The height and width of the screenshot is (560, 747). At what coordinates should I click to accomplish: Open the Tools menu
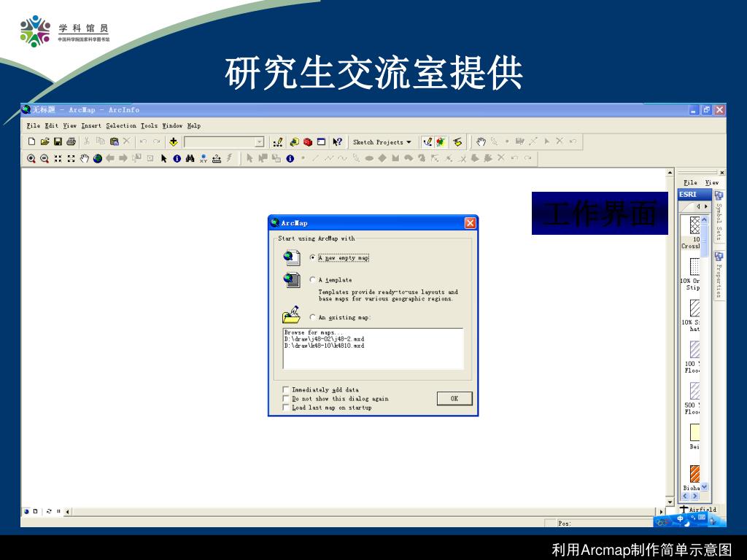tap(149, 125)
